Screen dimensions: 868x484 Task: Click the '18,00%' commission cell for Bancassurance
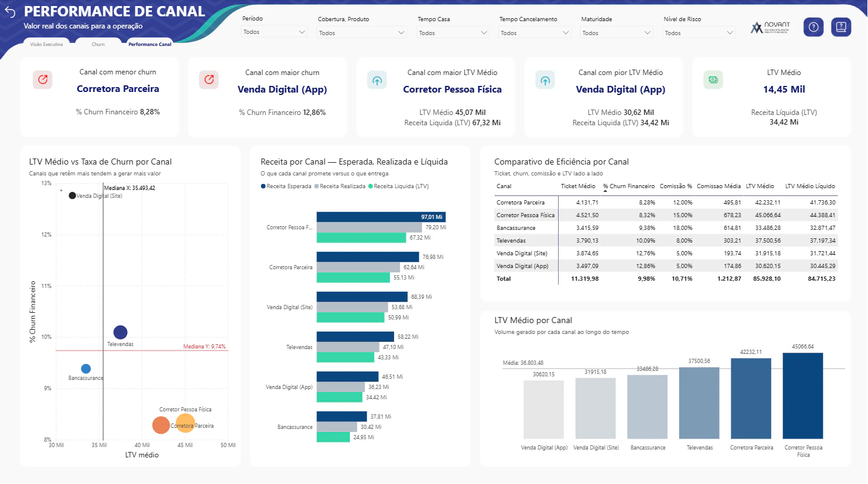click(683, 228)
